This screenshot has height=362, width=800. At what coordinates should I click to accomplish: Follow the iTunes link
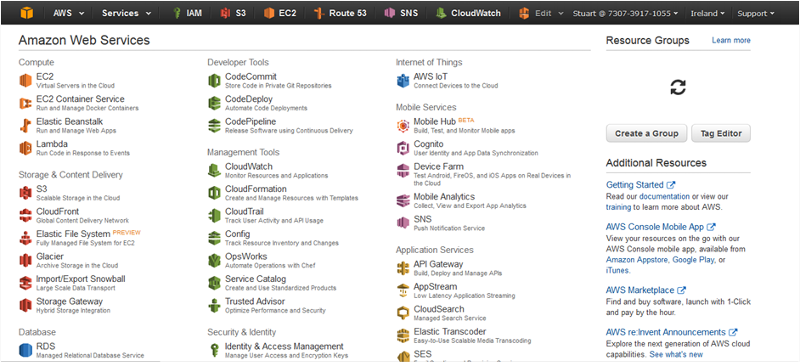pyautogui.click(x=617, y=271)
